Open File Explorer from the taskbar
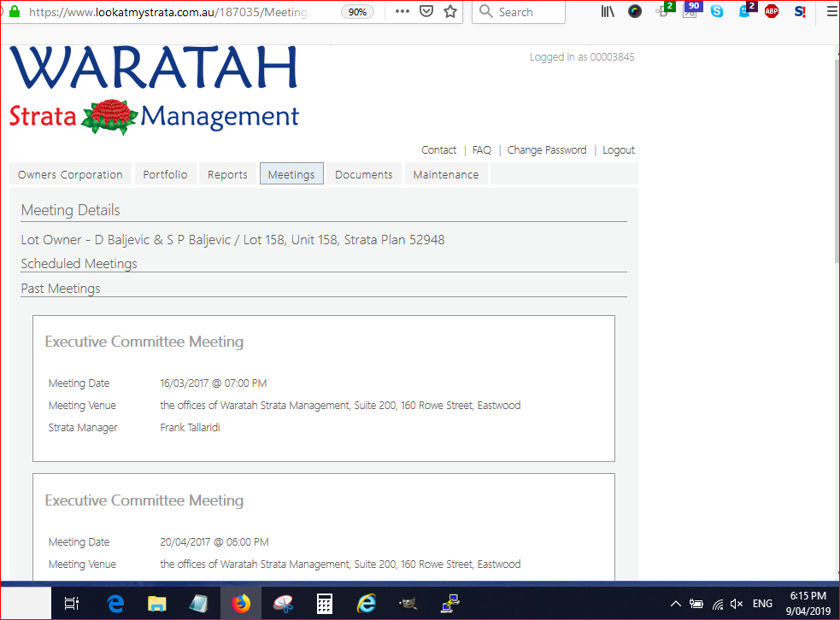The width and height of the screenshot is (840, 620). click(157, 604)
